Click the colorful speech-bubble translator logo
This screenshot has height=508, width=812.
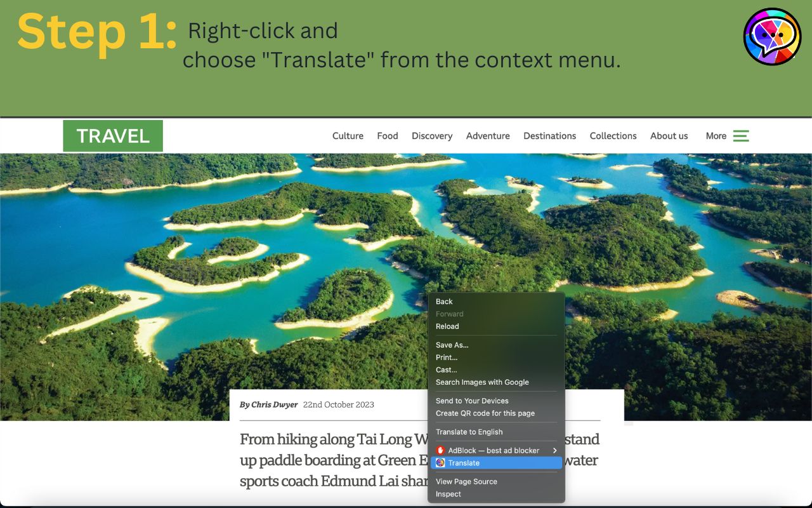772,37
